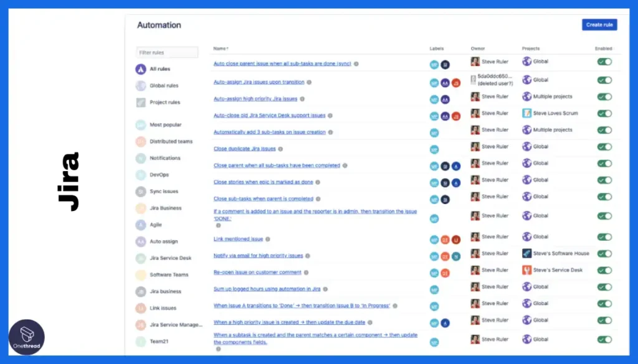
Task: Click the Owner column header
Action: tap(478, 49)
